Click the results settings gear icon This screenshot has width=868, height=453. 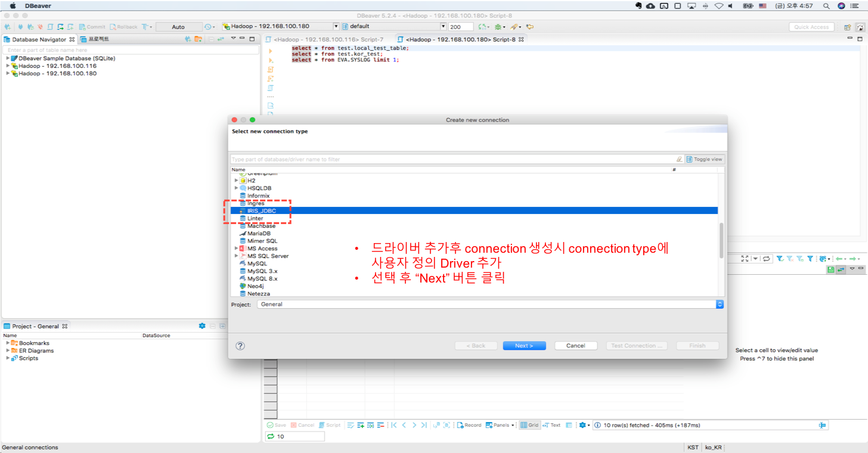click(583, 425)
